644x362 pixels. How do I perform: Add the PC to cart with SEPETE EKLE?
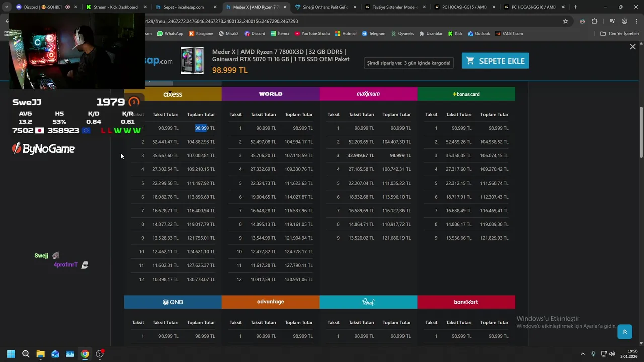click(495, 61)
